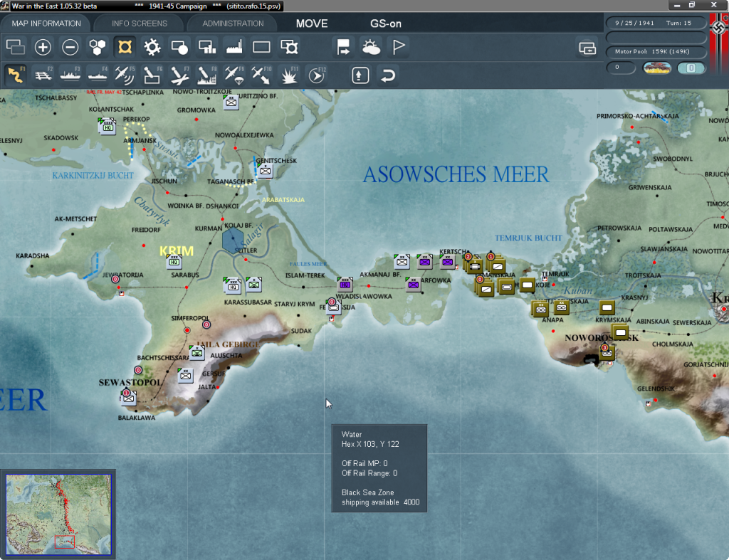
Task: Select the green unit near Aluschta
Action: pos(197,353)
